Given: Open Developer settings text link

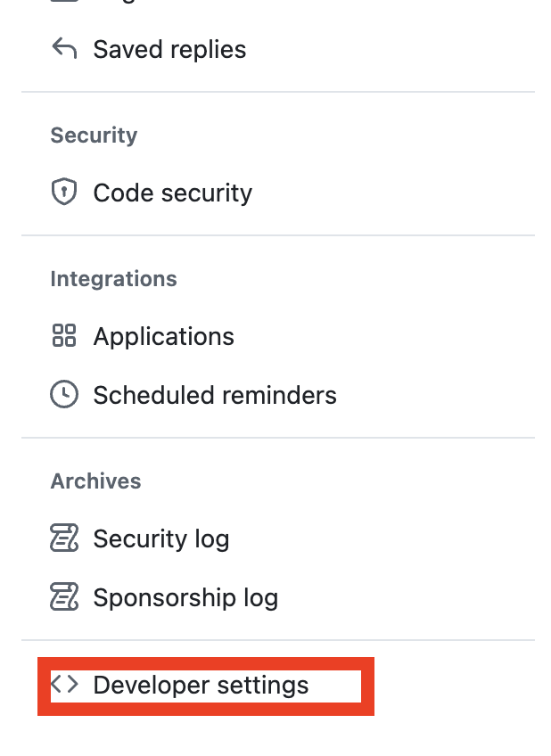Looking at the screenshot, I should tap(201, 685).
